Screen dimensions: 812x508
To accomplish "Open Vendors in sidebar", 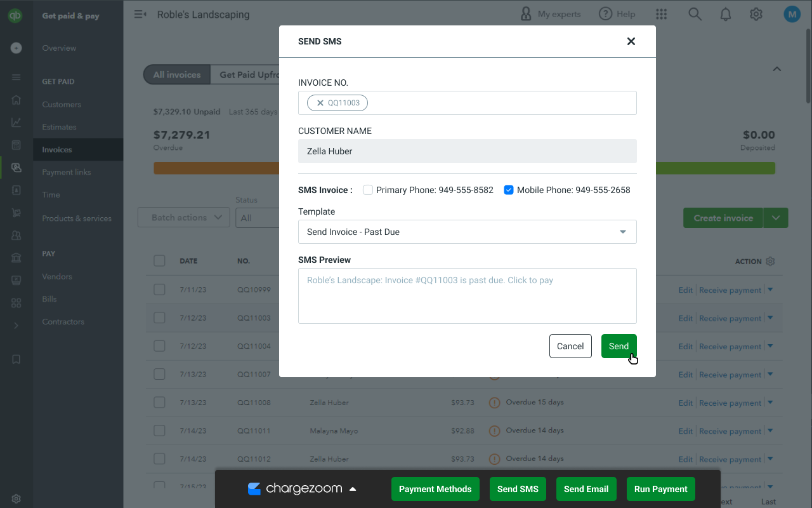I will [x=57, y=276].
